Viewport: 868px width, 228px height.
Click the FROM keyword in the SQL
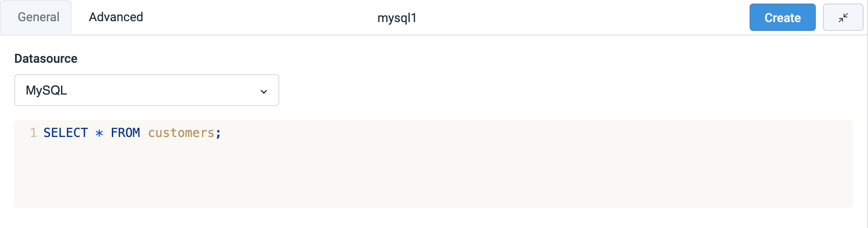pyautogui.click(x=125, y=133)
